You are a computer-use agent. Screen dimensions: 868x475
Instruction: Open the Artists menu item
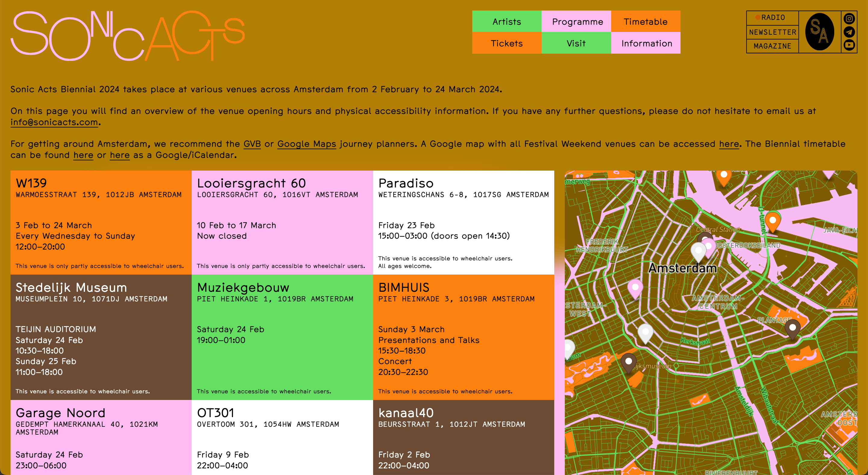pos(506,22)
